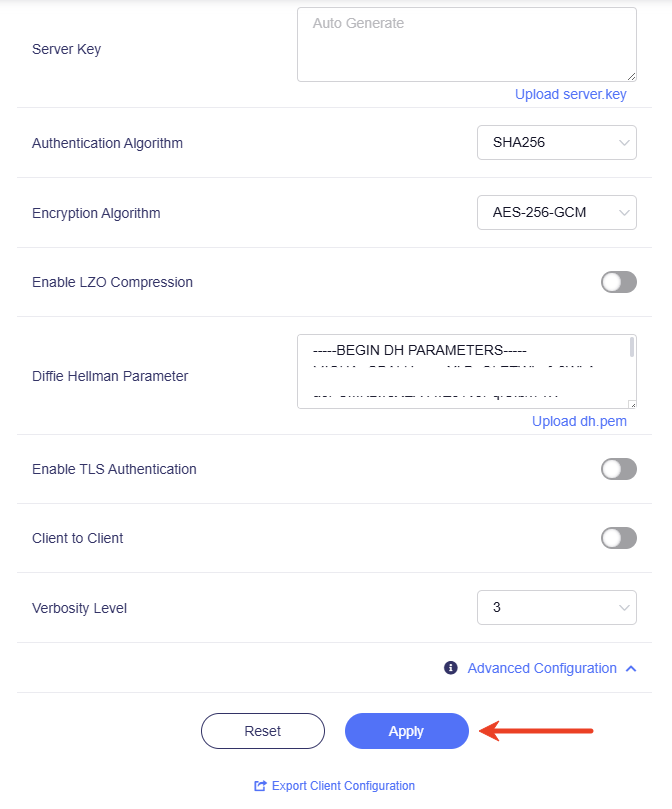
Task: Open the Export Client Configuration link
Action: coord(343,786)
